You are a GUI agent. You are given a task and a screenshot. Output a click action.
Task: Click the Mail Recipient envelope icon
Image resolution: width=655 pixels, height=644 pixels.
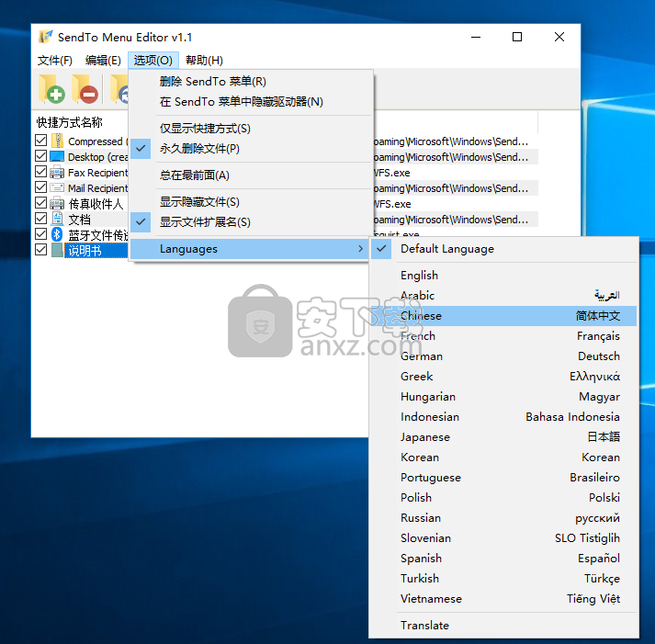[x=57, y=187]
